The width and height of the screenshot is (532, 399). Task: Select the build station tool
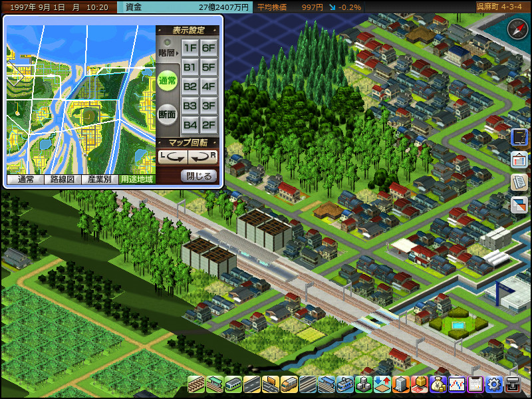coord(215,384)
